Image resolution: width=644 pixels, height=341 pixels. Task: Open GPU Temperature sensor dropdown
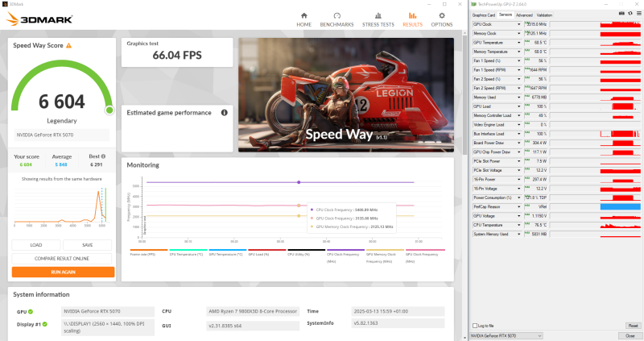point(518,43)
